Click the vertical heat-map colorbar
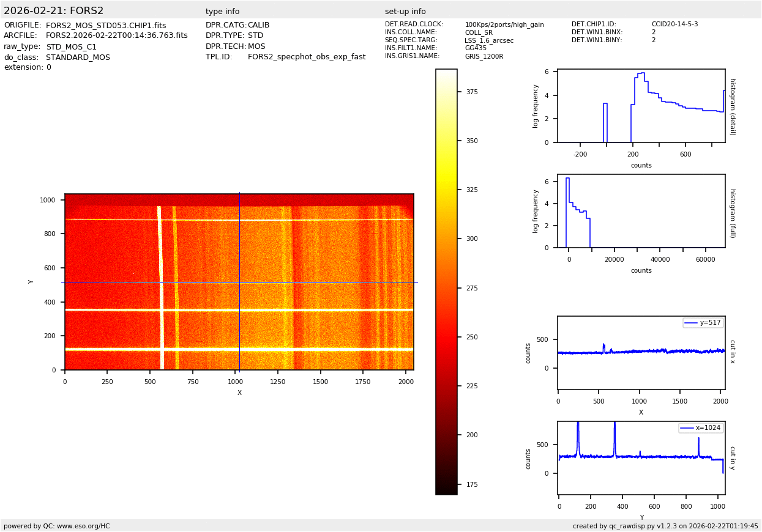Image resolution: width=762 pixels, height=532 pixels. tap(446, 281)
